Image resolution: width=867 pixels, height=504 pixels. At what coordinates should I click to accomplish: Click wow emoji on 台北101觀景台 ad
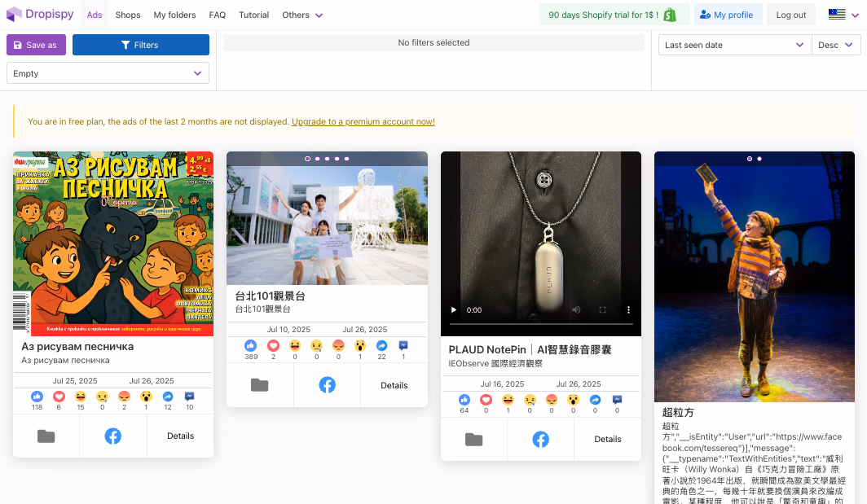360,345
